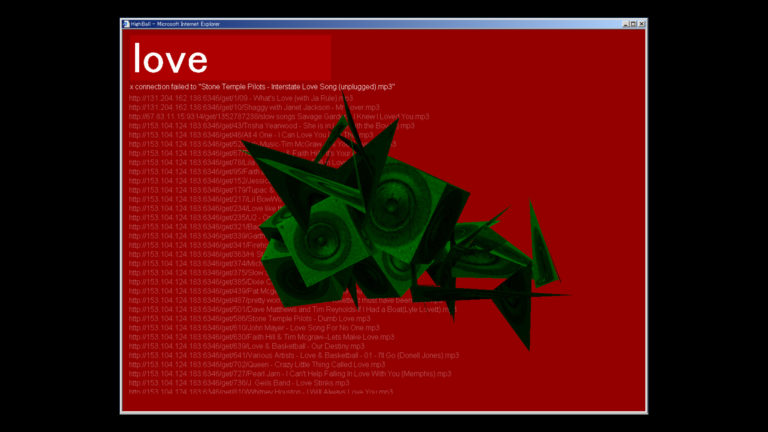Open the 'John Mayer - Love Song For No One' link
This screenshot has width=768, height=432.
(x=254, y=328)
